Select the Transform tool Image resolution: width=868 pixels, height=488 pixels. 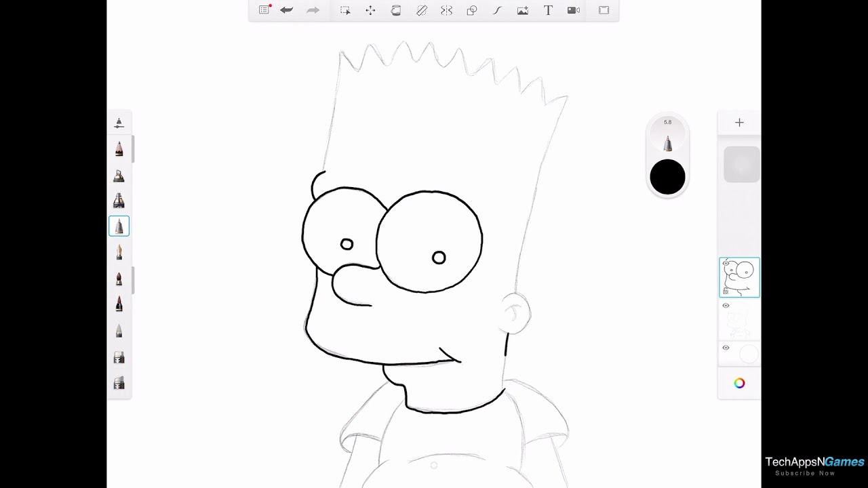tap(370, 10)
